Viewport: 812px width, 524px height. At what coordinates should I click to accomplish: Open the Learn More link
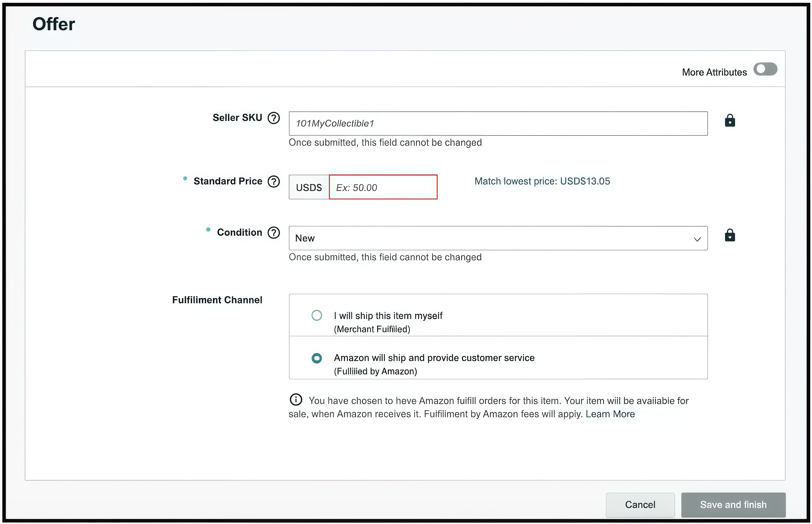point(610,414)
